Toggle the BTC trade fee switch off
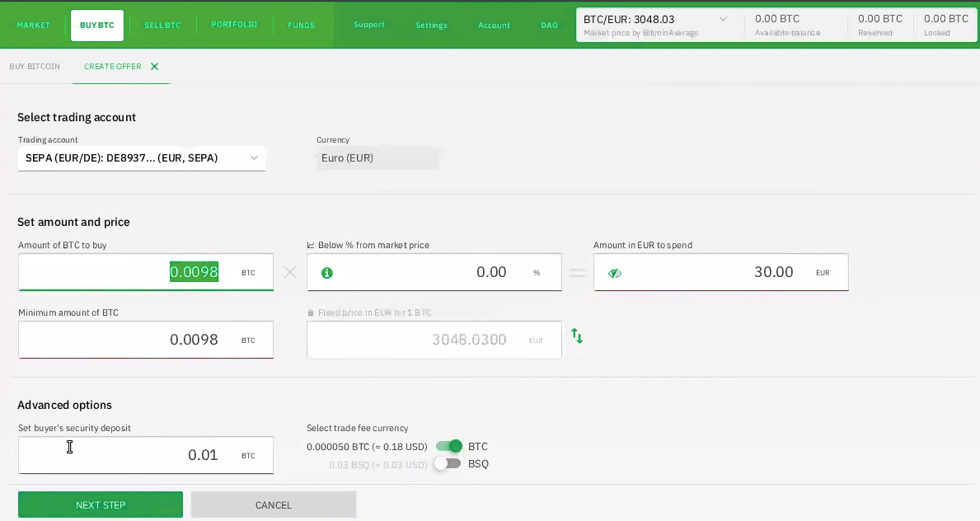The image size is (980, 521). 449,446
